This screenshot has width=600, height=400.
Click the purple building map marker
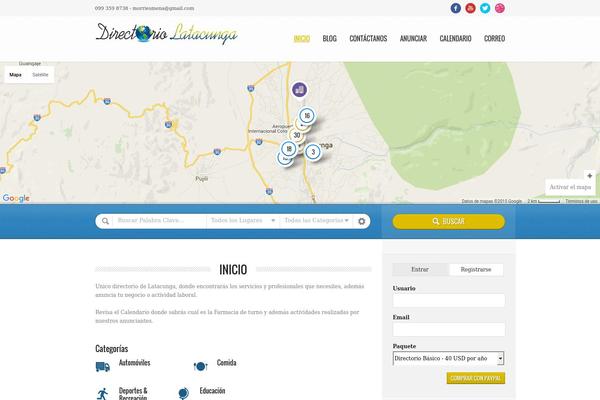click(299, 90)
